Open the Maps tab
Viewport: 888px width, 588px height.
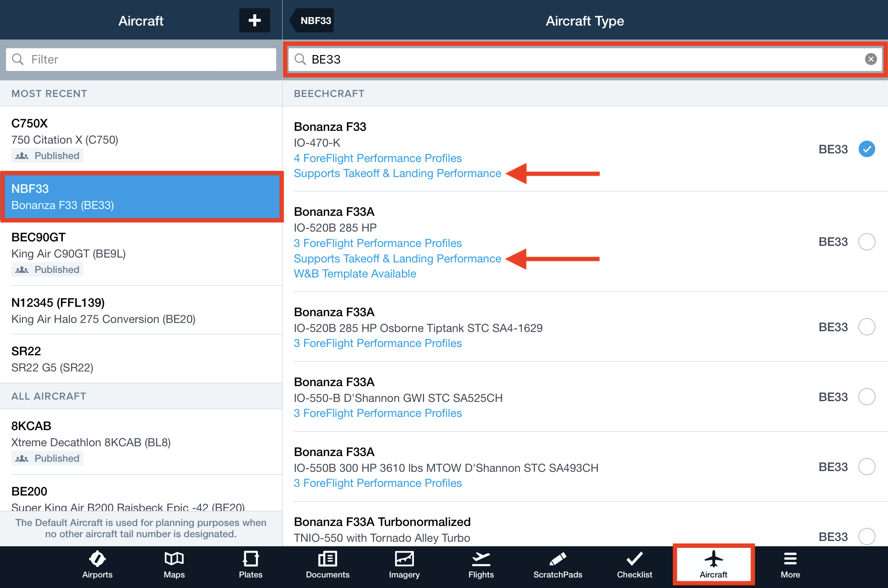pyautogui.click(x=174, y=565)
